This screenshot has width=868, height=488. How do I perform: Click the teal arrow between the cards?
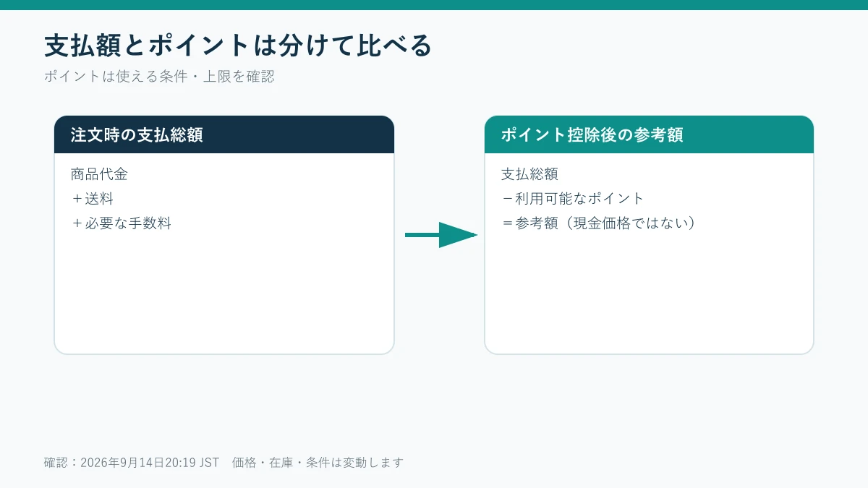coord(441,235)
